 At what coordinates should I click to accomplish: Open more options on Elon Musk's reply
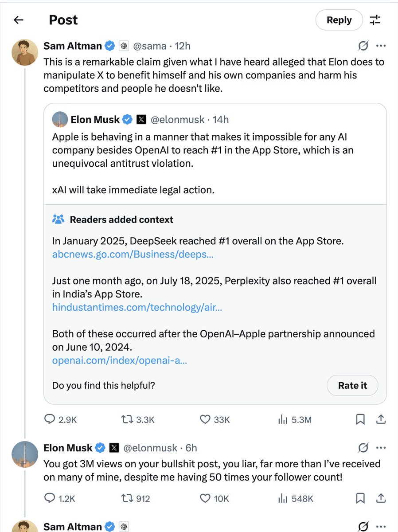click(381, 448)
